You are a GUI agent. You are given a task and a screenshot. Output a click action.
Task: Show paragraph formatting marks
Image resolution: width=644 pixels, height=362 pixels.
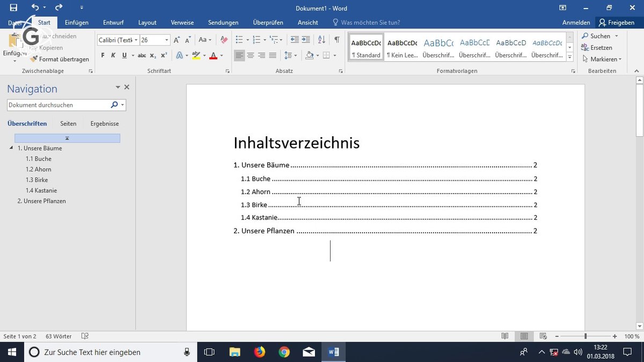336,40
